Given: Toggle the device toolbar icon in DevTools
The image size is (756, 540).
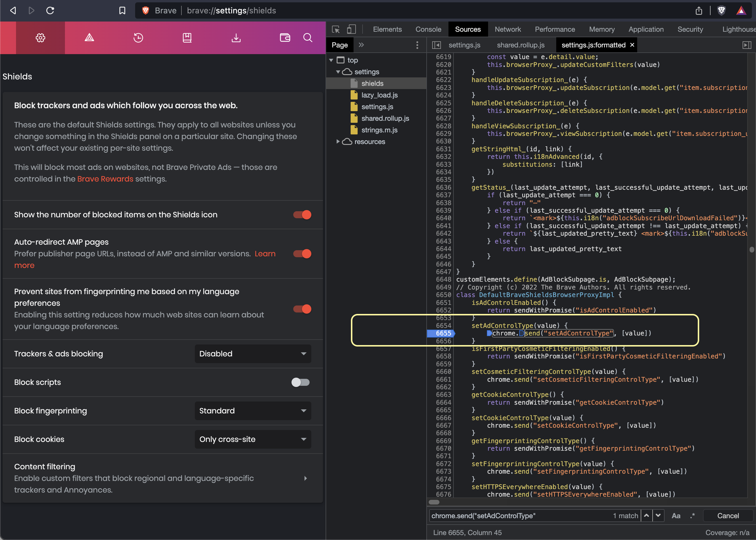Looking at the screenshot, I should [351, 29].
